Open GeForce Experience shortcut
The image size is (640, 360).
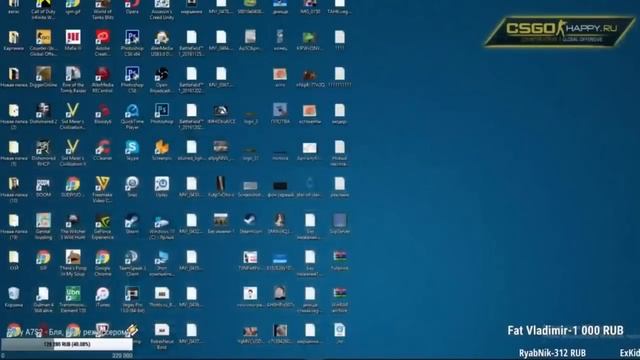(102, 226)
